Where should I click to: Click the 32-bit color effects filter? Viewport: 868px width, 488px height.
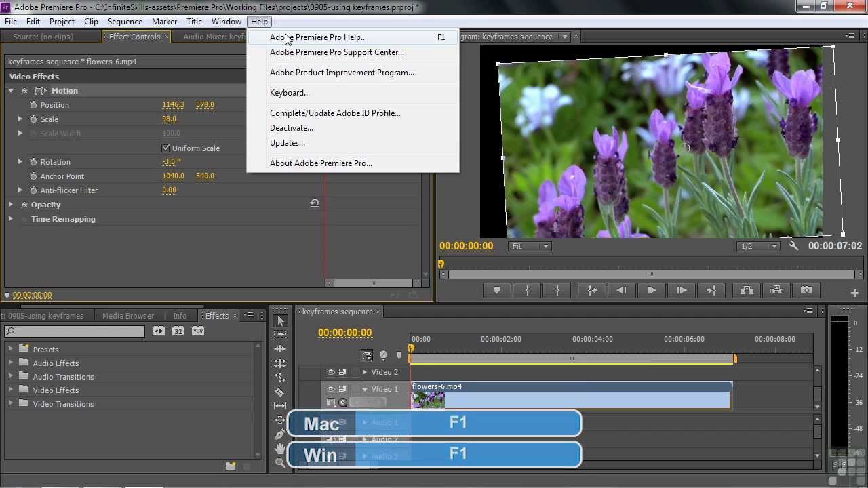point(178,331)
